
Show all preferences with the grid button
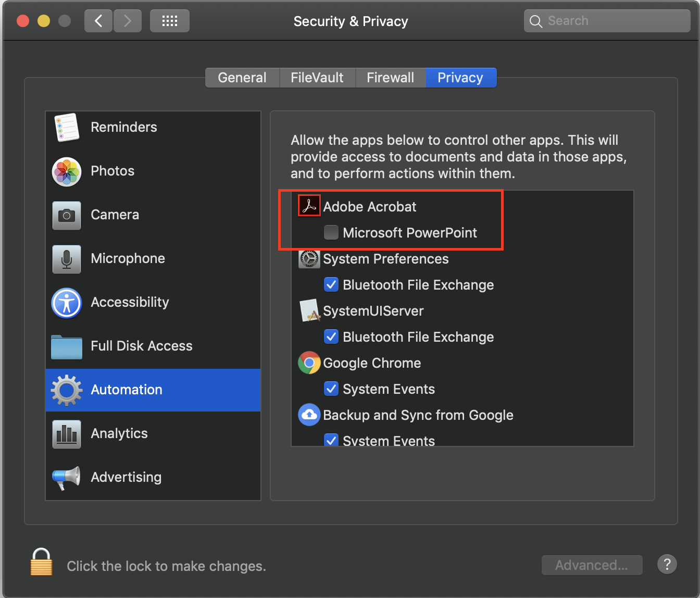[x=170, y=21]
